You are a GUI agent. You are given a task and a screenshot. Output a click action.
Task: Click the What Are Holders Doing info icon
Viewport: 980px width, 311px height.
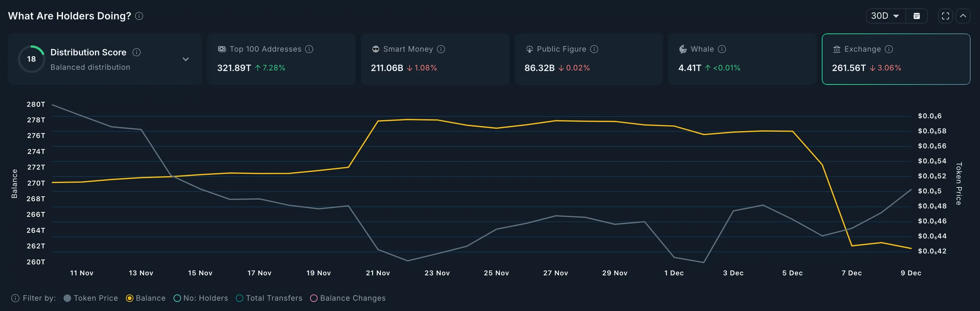pos(139,16)
